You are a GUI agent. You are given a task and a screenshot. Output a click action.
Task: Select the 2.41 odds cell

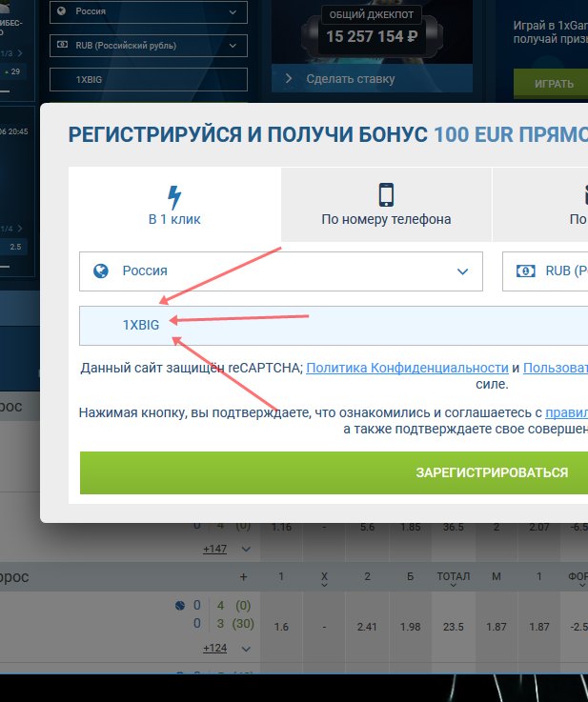[367, 627]
